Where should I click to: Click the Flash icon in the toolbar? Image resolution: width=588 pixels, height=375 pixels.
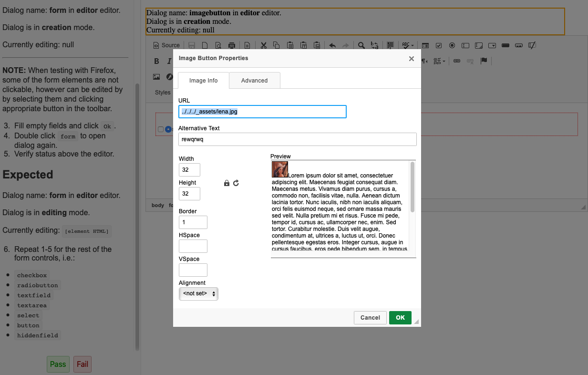click(x=169, y=77)
